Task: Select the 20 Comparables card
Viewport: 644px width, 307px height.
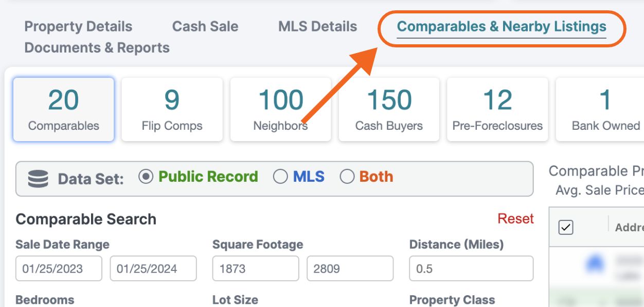Action: tap(63, 109)
